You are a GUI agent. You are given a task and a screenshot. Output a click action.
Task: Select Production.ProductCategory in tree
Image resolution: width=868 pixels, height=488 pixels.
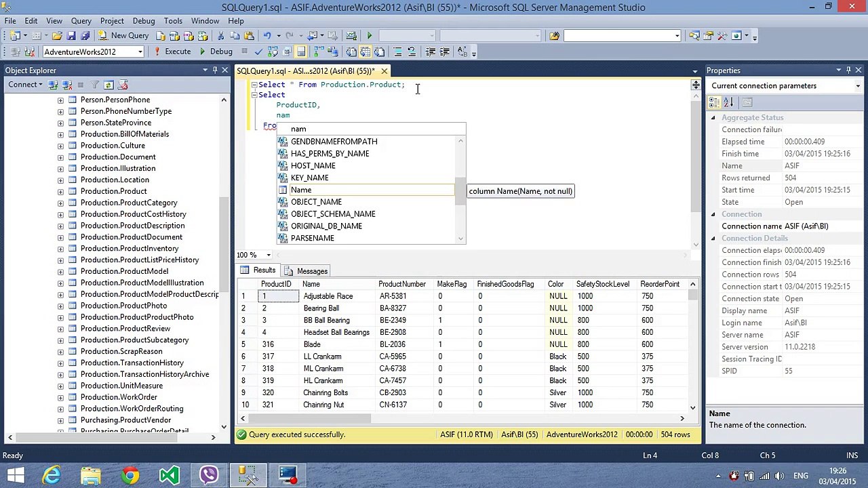[x=129, y=203]
